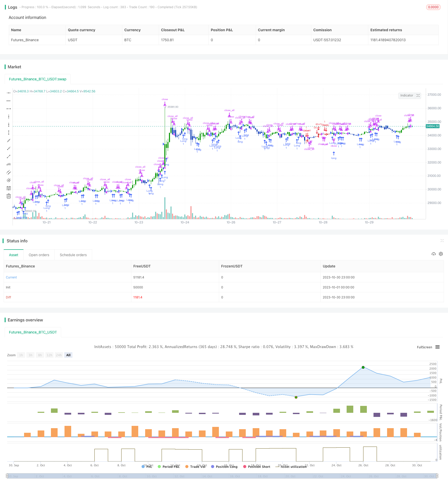This screenshot has width=448, height=486.
Task: Click the Futures_Binance name cell in account table
Action: pos(25,40)
